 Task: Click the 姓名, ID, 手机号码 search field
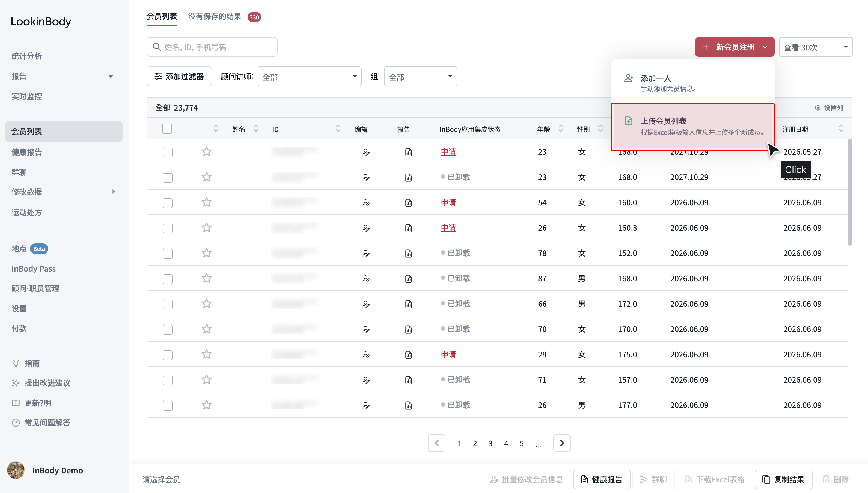pyautogui.click(x=212, y=47)
